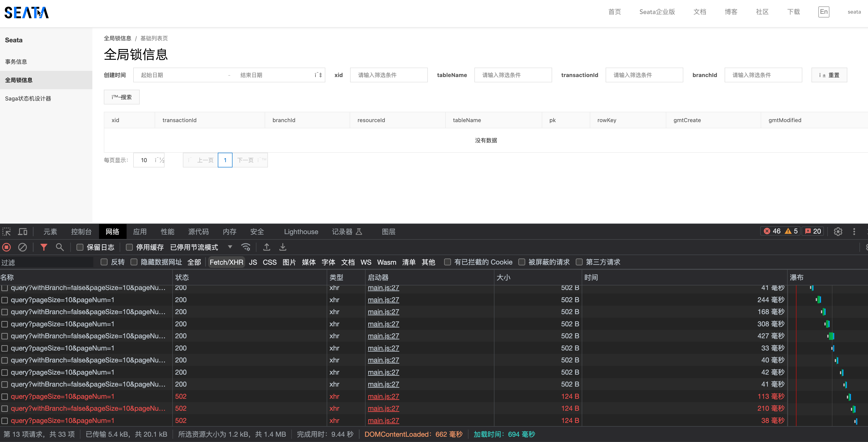Open the Seata enterprise (Seata企业版) link
The height and width of the screenshot is (442, 868).
657,12
